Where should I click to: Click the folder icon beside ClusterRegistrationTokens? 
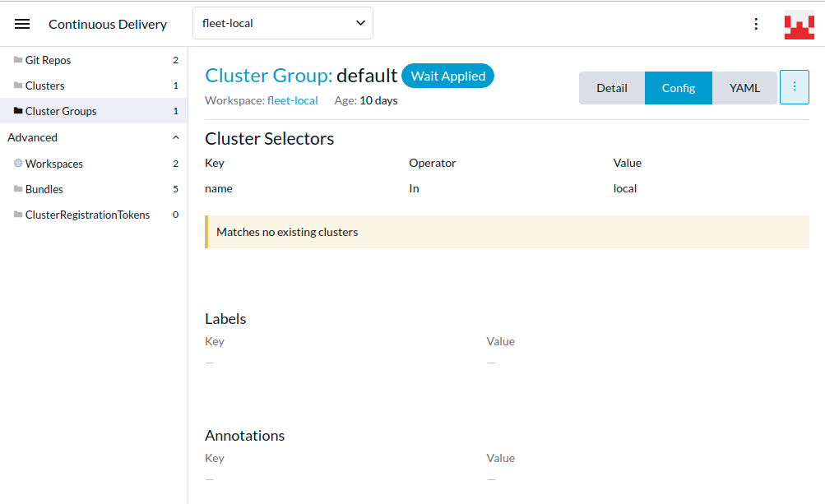coord(16,215)
